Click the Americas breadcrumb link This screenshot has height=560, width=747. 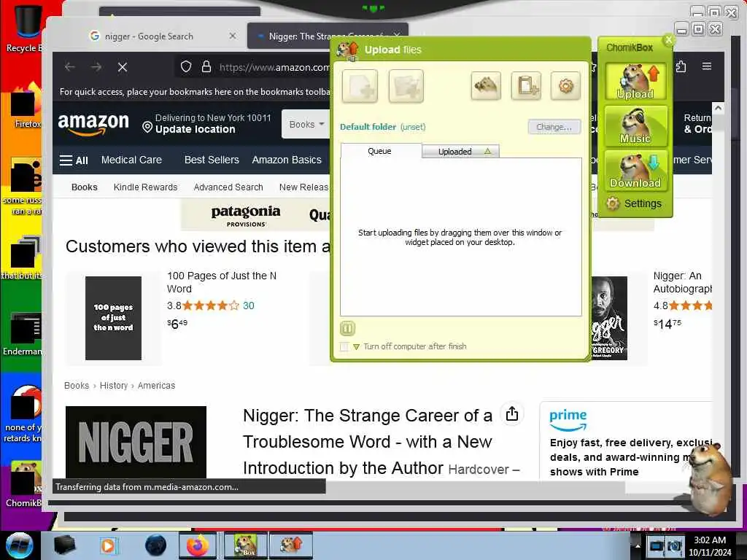(156, 386)
